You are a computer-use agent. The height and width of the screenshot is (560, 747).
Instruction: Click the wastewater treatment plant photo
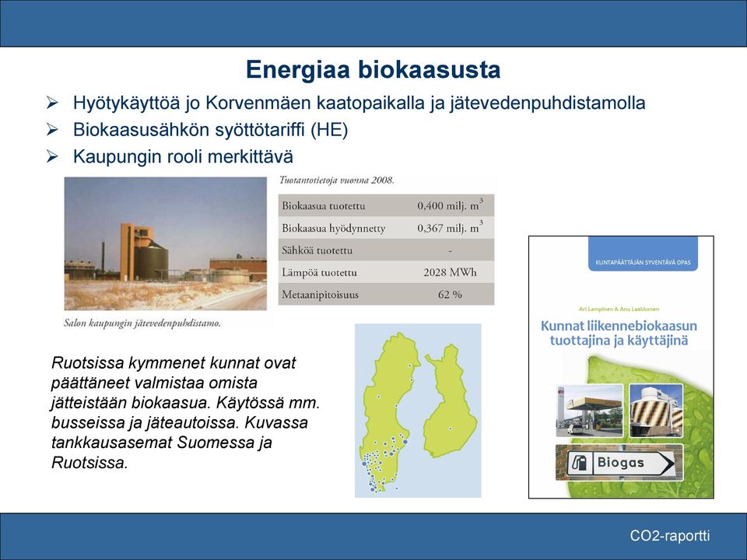pos(165,243)
